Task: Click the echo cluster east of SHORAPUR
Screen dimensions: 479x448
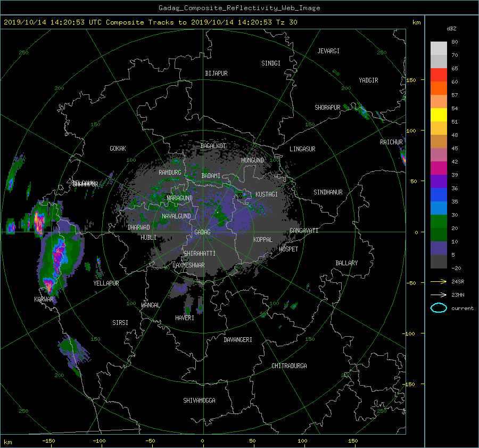Action: [363, 111]
